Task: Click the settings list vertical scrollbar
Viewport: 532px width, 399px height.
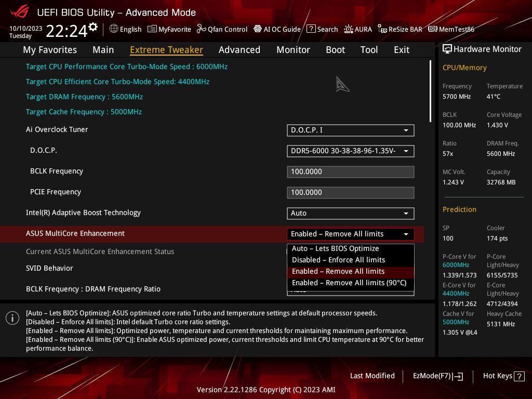Action: click(x=430, y=91)
